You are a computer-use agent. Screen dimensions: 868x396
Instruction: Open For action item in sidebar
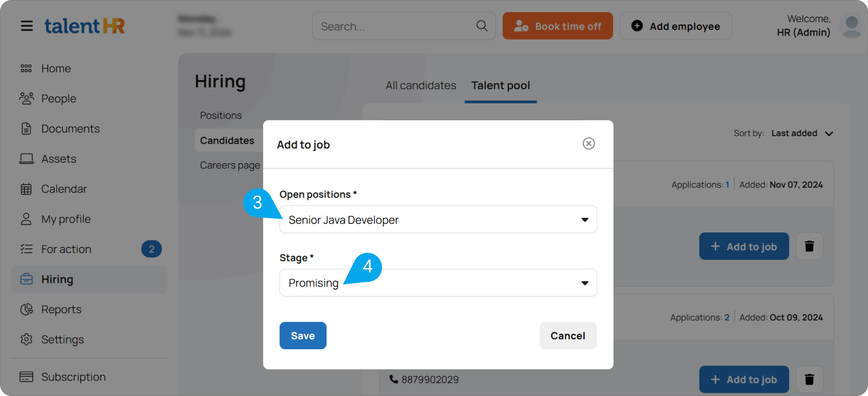click(66, 249)
